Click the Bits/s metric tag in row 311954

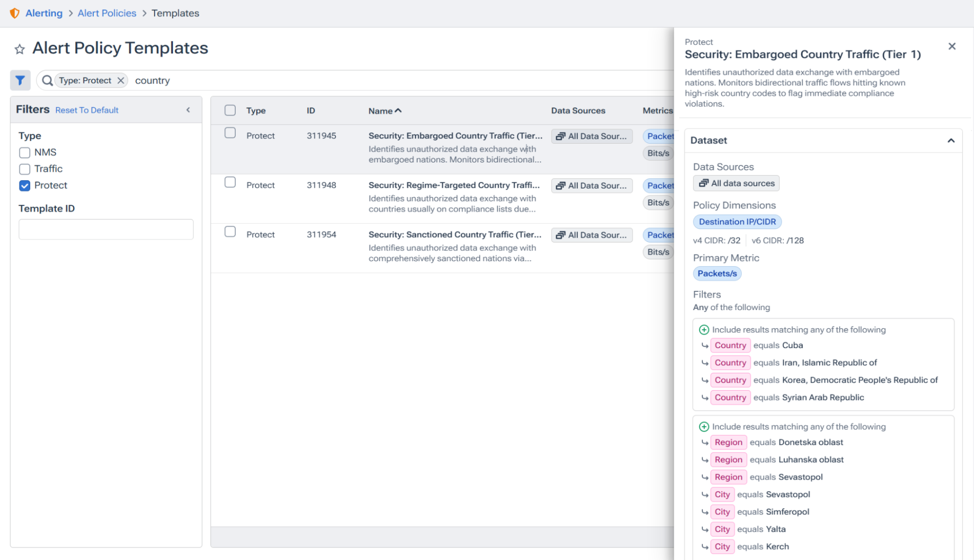click(x=658, y=252)
